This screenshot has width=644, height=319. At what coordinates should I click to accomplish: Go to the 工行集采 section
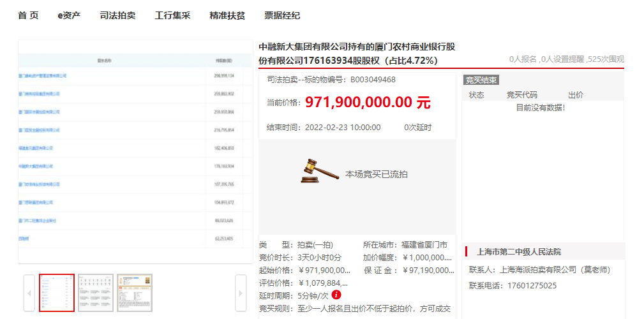coord(172,15)
